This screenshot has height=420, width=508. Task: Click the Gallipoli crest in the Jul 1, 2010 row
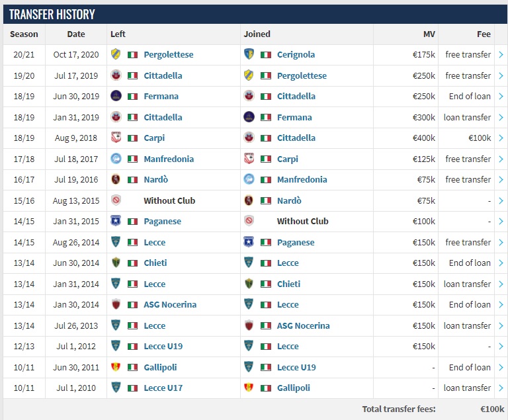coord(249,388)
